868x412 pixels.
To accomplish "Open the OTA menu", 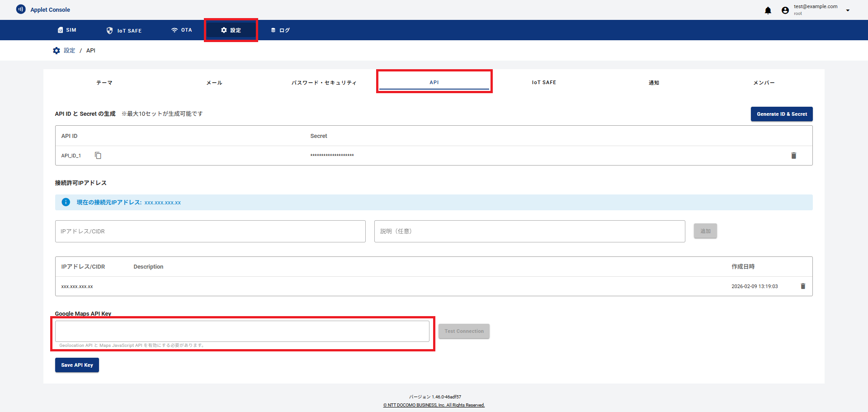I will (x=181, y=30).
